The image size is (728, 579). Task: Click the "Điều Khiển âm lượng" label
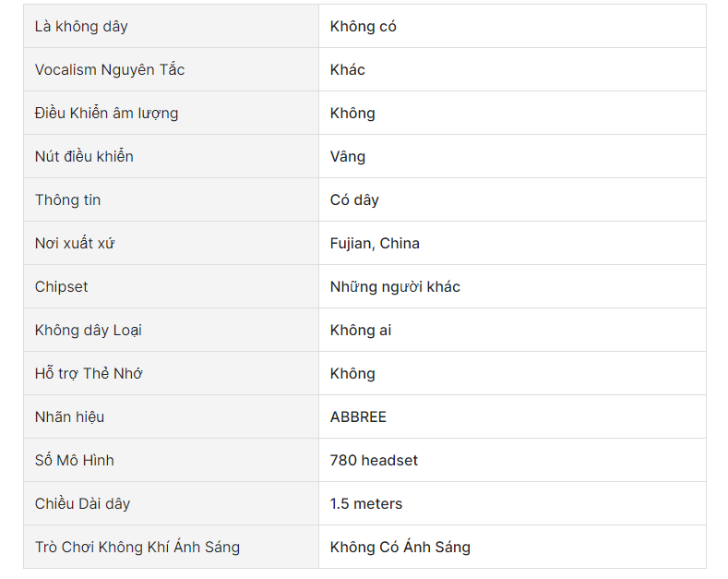pos(106,114)
